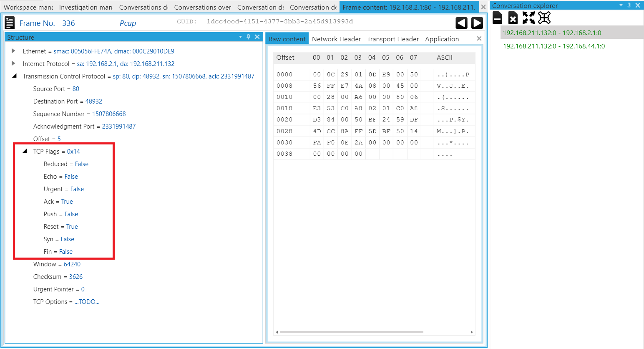Click the document-with-X icon in Conversation explorer

[x=513, y=18]
